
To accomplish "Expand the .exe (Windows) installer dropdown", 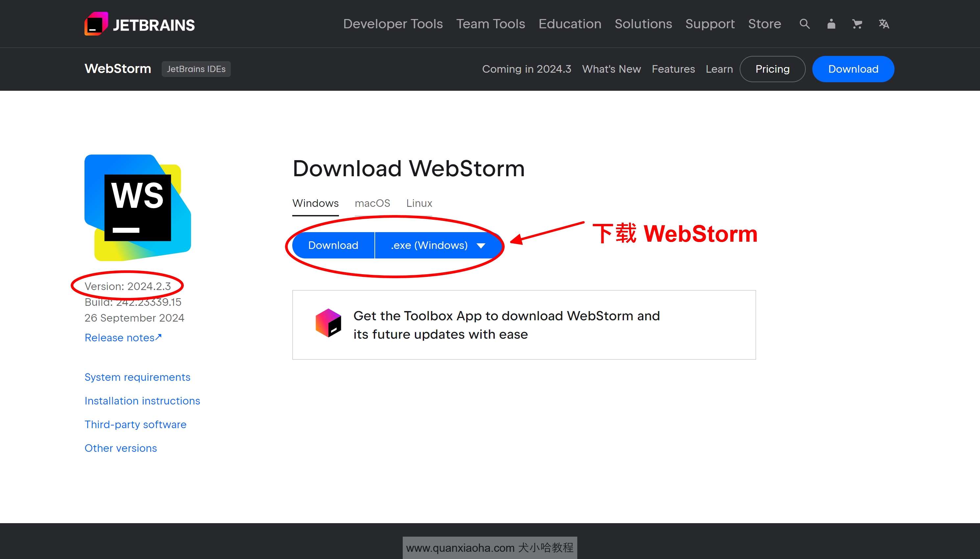I will pyautogui.click(x=438, y=245).
